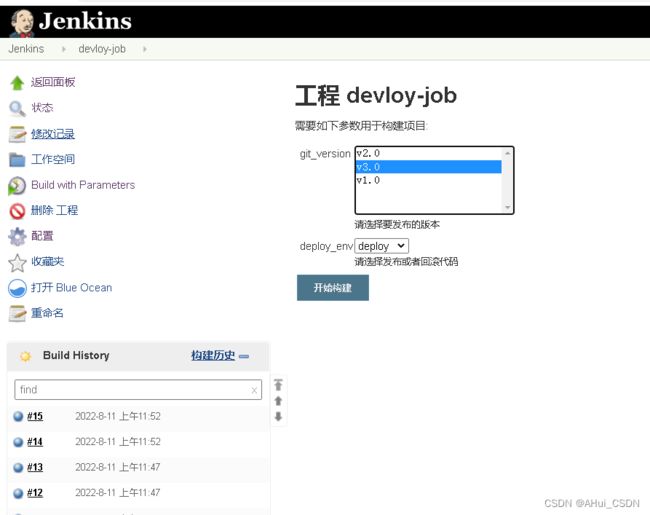Image resolution: width=650 pixels, height=515 pixels.
Task: Jump to top of build history arrow
Action: coord(278,385)
